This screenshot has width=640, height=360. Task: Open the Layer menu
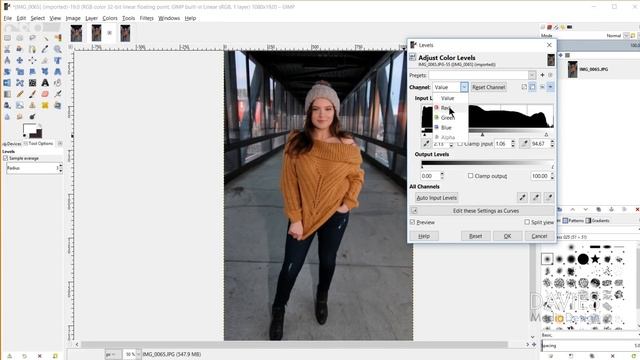pos(91,18)
